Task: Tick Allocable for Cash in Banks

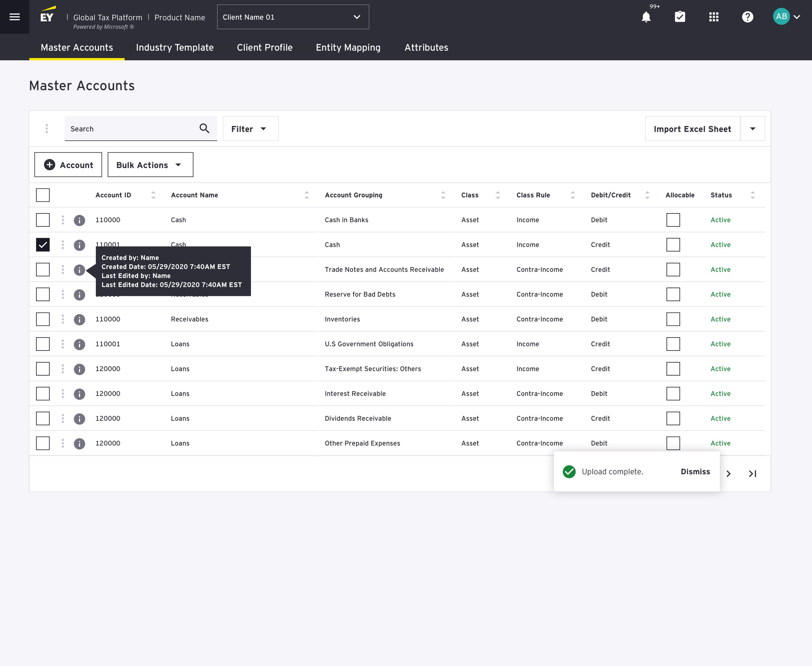Action: coord(673,220)
